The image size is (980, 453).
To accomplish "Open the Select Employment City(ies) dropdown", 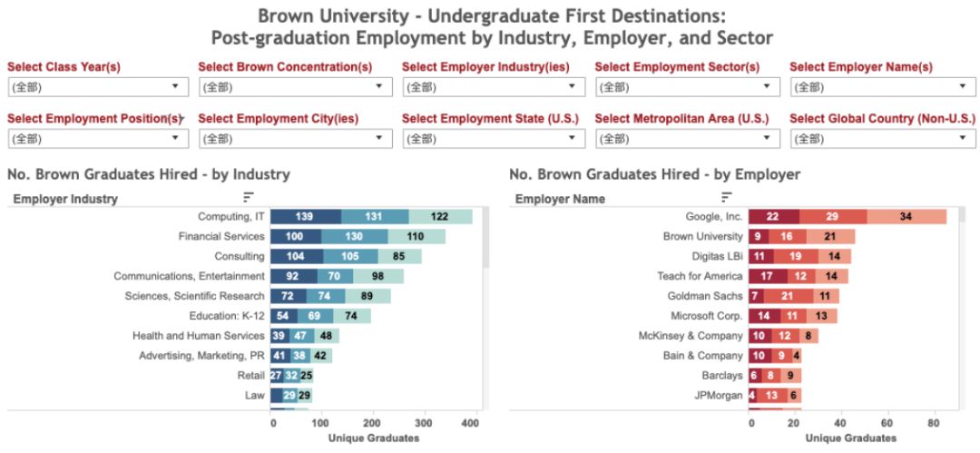I will coord(296,139).
